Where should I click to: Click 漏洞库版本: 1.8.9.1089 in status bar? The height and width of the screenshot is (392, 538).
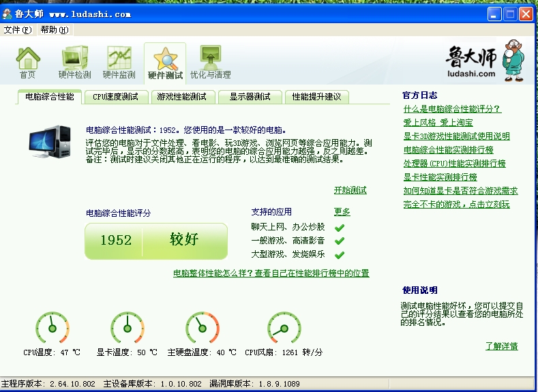[254, 384]
